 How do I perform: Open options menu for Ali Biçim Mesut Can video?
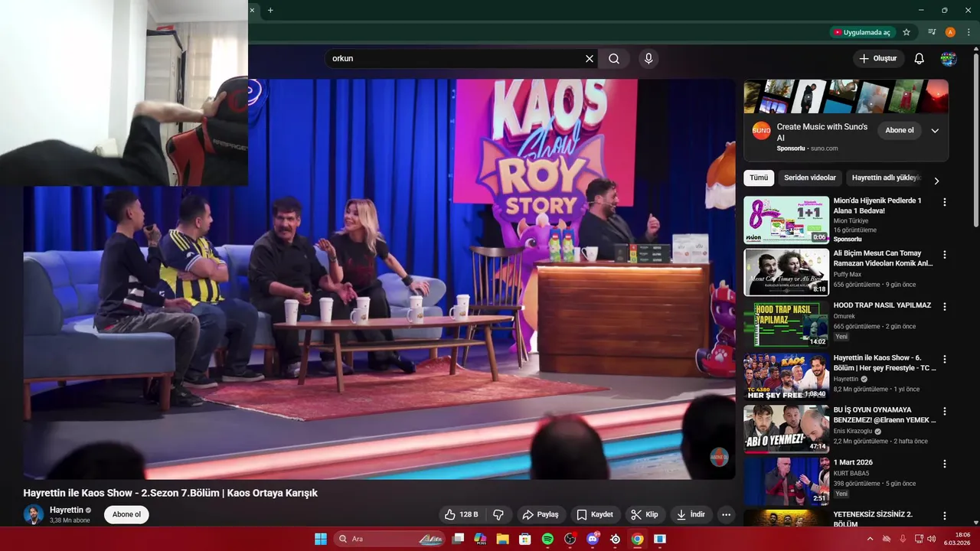click(x=944, y=254)
